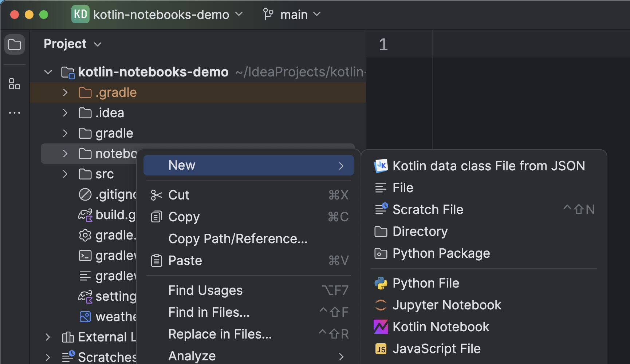
Task: Select the kotlin-notebooks-demo root folder
Action: pos(153,72)
